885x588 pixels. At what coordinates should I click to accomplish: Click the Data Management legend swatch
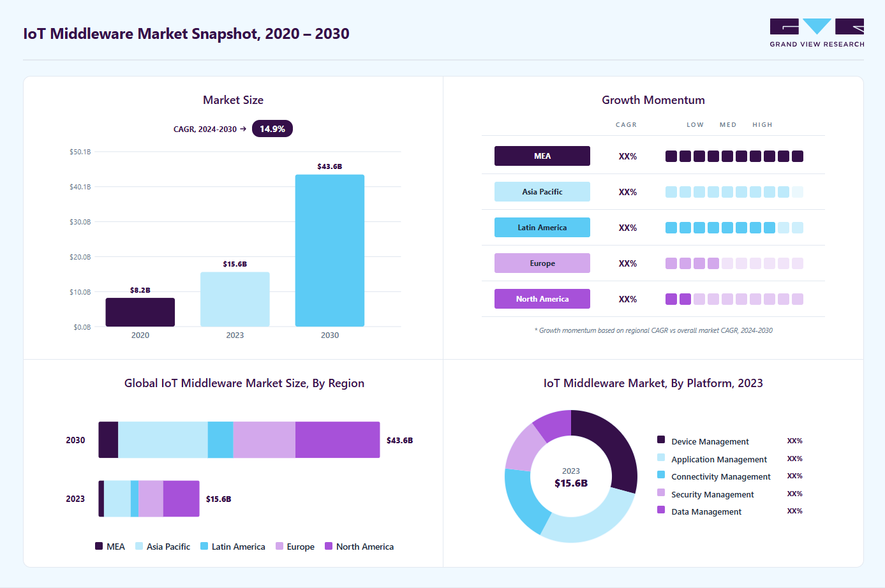tap(661, 510)
